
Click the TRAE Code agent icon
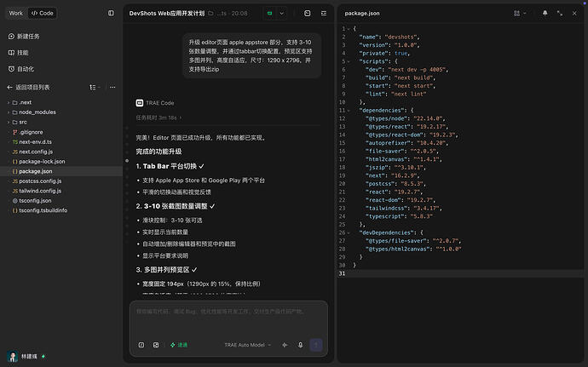(x=140, y=103)
